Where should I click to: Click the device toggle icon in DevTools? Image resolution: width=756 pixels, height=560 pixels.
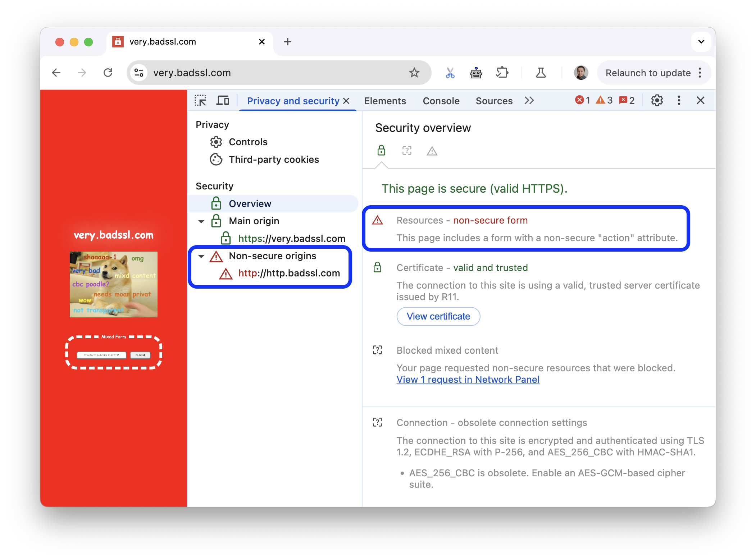coord(225,101)
